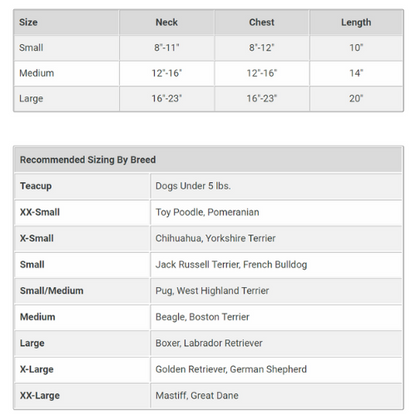The image size is (416, 416).
Task: Click the Dogs Under 5 lbs. text
Action: [x=193, y=186]
